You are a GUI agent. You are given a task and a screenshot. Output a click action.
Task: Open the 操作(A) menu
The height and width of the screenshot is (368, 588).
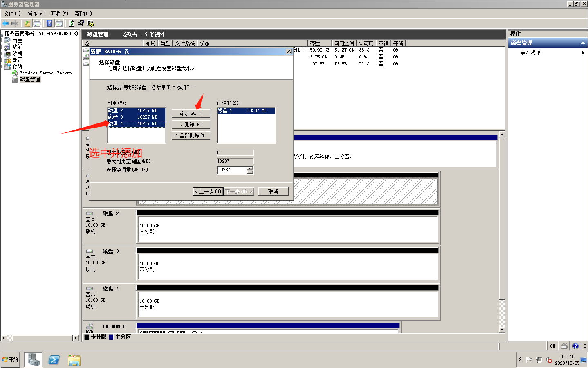point(36,13)
